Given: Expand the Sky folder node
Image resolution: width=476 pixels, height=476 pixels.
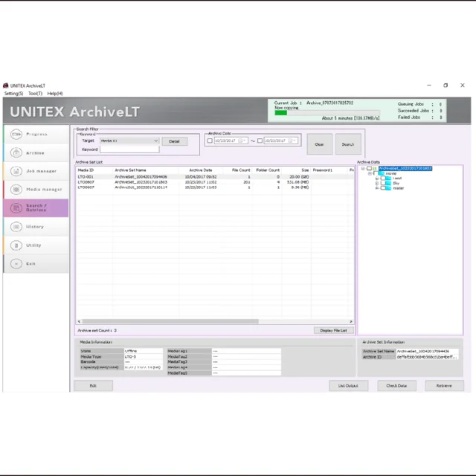Looking at the screenshot, I should 377,183.
